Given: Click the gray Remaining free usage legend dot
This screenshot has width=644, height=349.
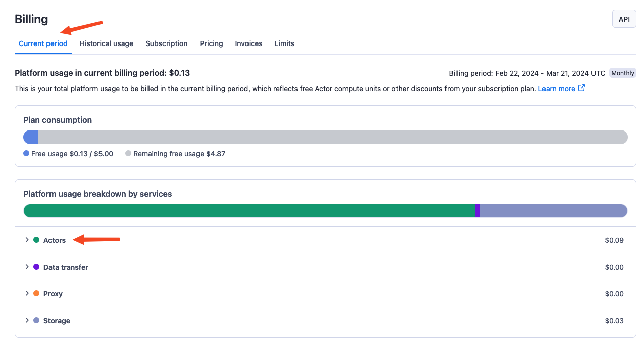Looking at the screenshot, I should [x=128, y=153].
